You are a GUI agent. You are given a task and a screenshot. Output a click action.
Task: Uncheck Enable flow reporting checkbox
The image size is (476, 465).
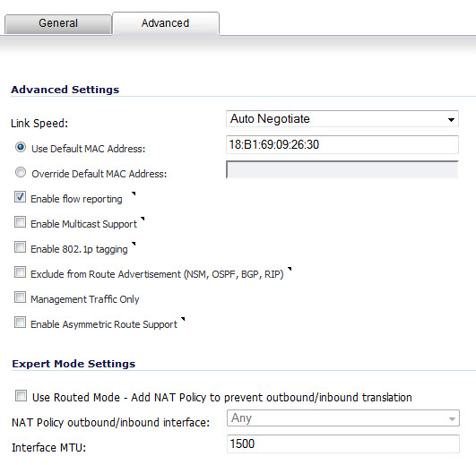pos(20,197)
